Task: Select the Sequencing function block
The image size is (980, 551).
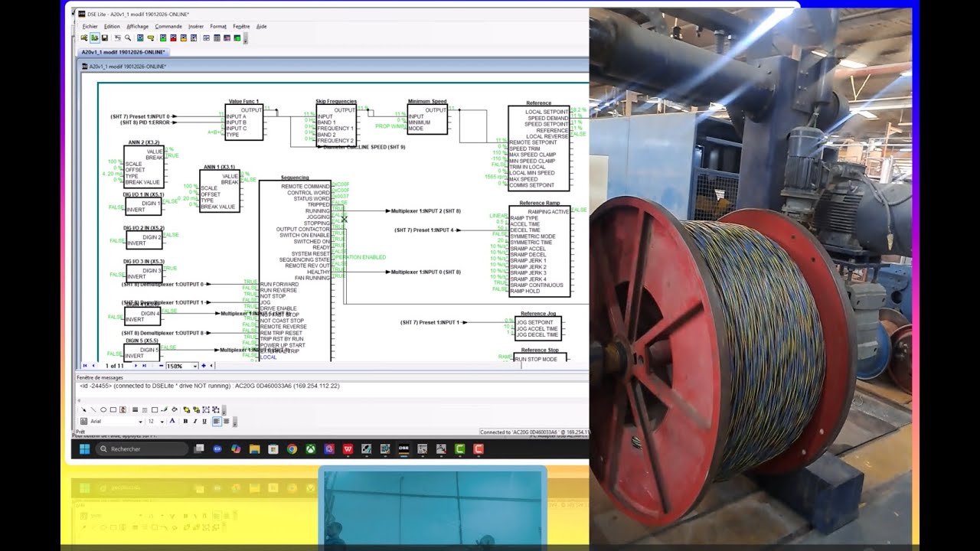Action: coord(295,270)
